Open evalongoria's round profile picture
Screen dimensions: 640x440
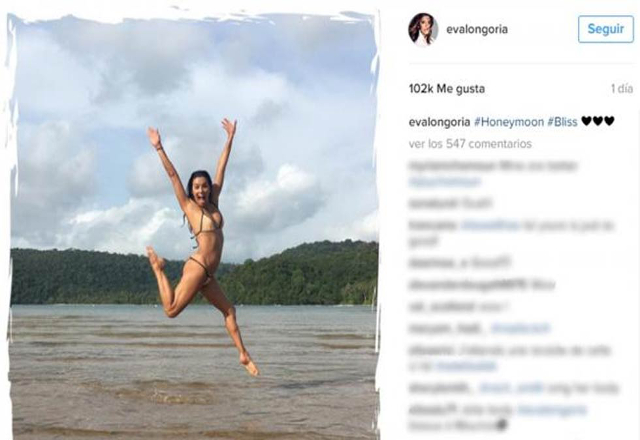pos(423,29)
